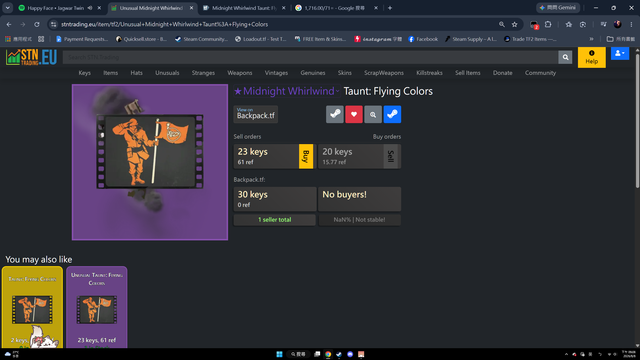Open Windows Start menu
Viewport: 640px width, 360px height.
[279, 354]
